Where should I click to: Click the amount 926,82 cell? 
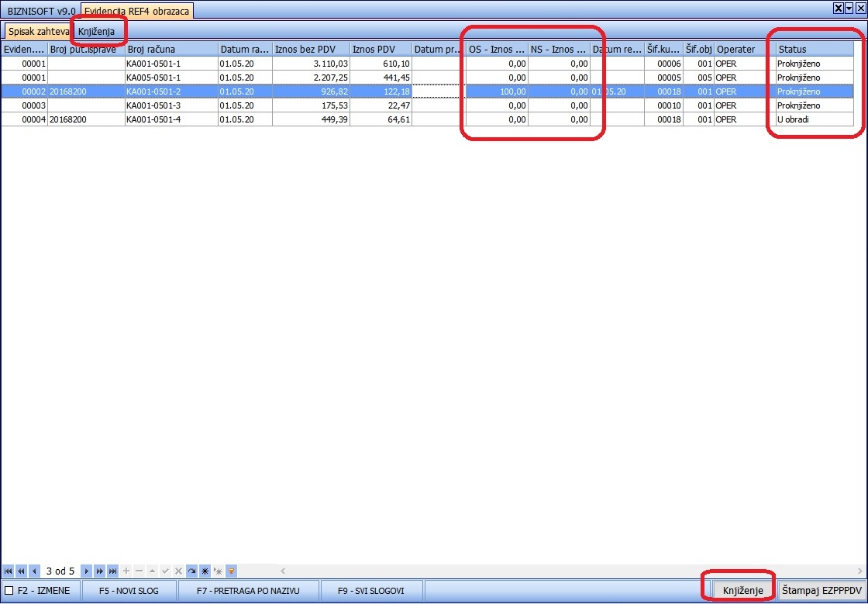[311, 91]
